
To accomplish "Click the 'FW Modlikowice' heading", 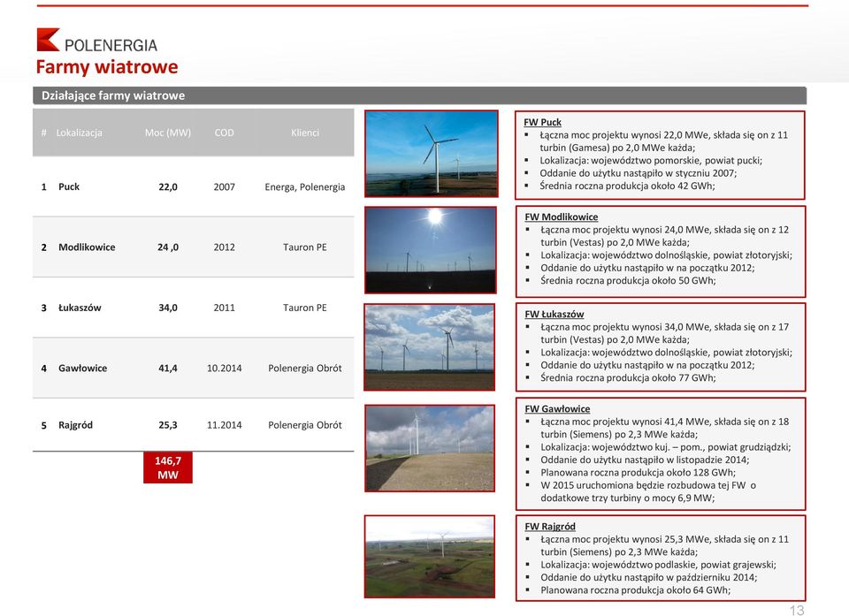I will [562, 217].
